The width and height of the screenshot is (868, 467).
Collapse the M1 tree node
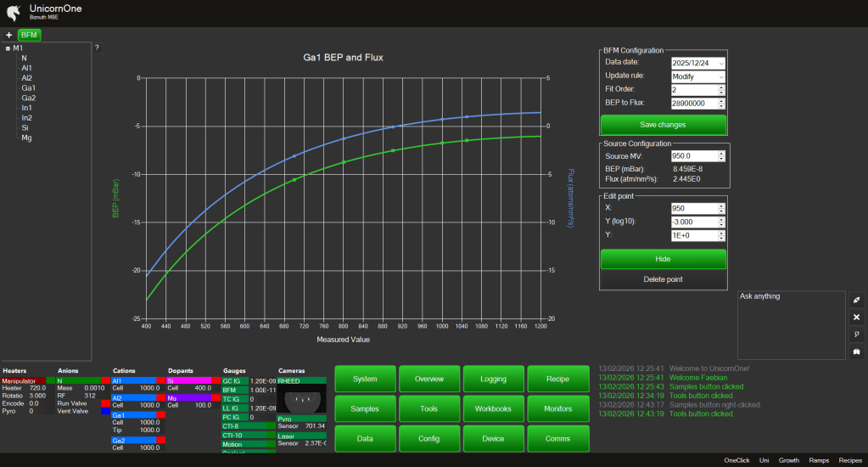(x=8, y=48)
